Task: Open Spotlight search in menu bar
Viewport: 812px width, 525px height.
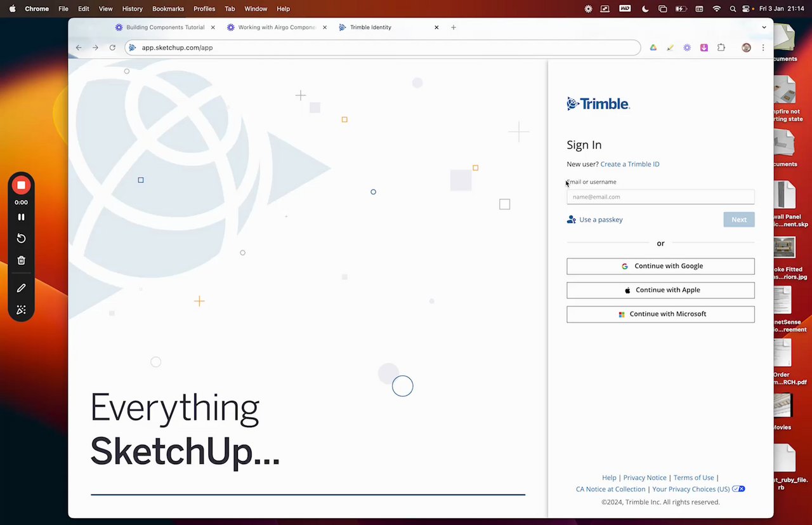Action: [x=733, y=9]
